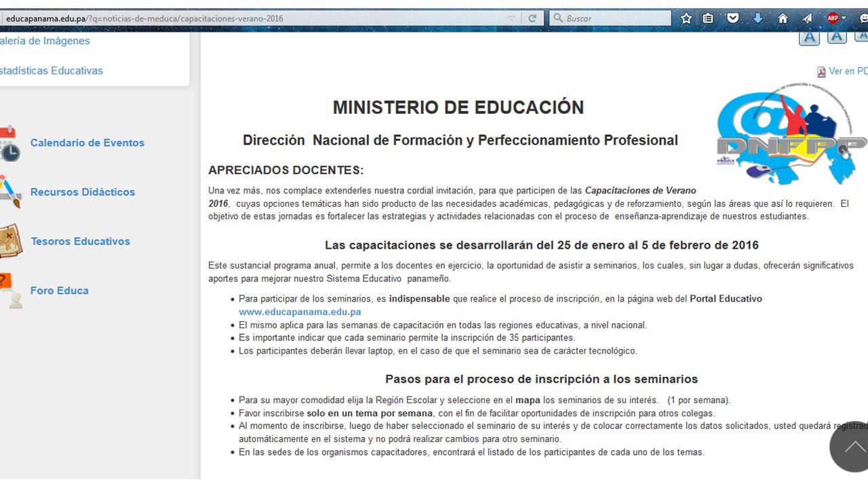Image resolution: width=868 pixels, height=488 pixels.
Task: Click the Adblock Plus ABP icon
Action: 833,18
